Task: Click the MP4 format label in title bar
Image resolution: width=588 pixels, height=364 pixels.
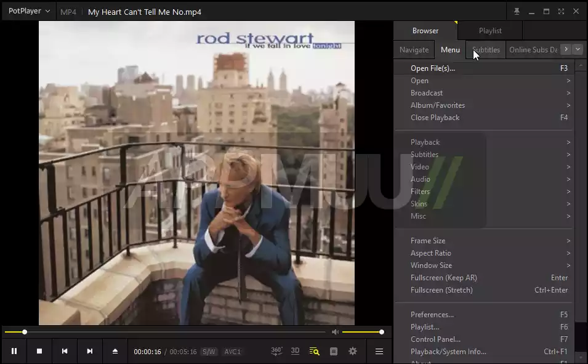Action: [x=68, y=12]
